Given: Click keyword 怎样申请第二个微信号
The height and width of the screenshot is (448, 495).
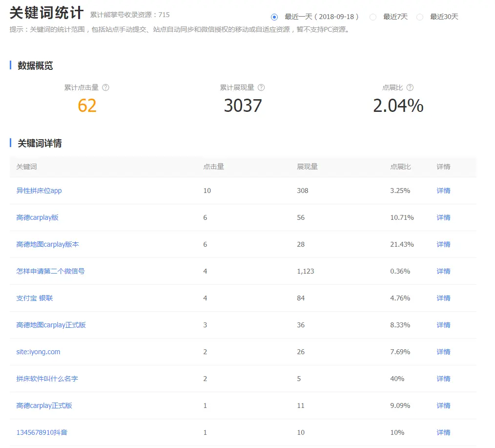Looking at the screenshot, I should tap(50, 271).
